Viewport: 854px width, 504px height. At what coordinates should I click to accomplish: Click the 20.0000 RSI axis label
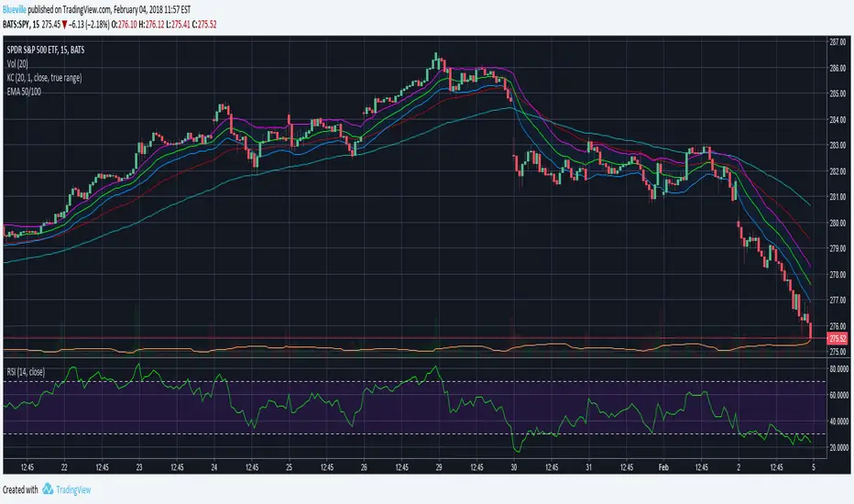[x=838, y=447]
